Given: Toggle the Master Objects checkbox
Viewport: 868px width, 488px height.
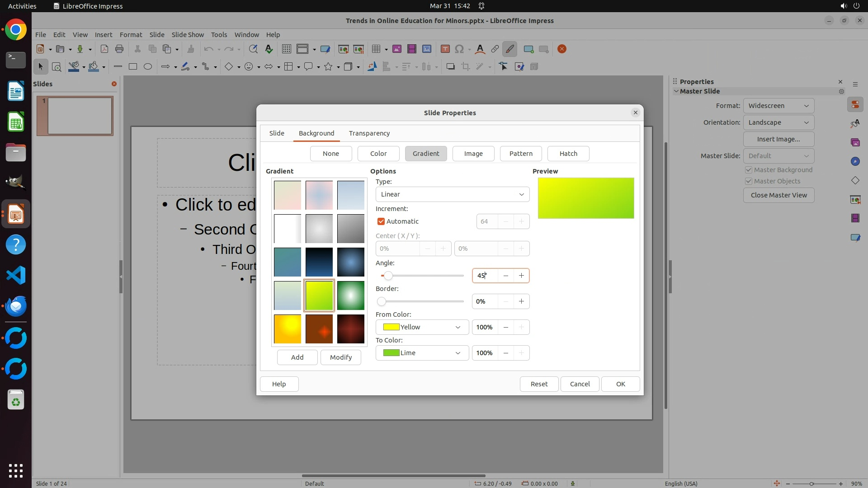Looking at the screenshot, I should coord(749,181).
